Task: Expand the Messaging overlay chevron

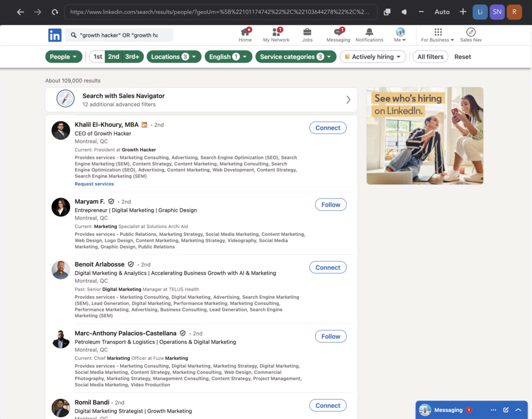Action: tap(518, 410)
